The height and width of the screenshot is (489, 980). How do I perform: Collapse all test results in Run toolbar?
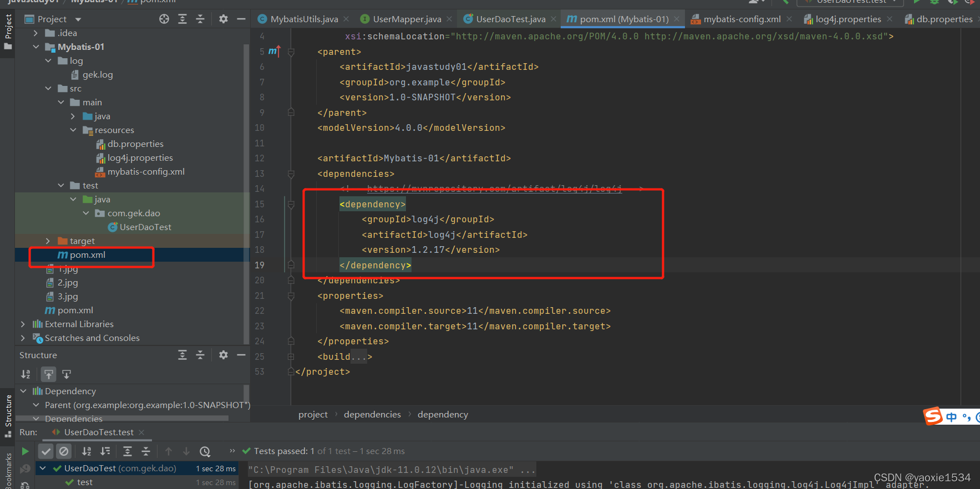click(x=146, y=451)
